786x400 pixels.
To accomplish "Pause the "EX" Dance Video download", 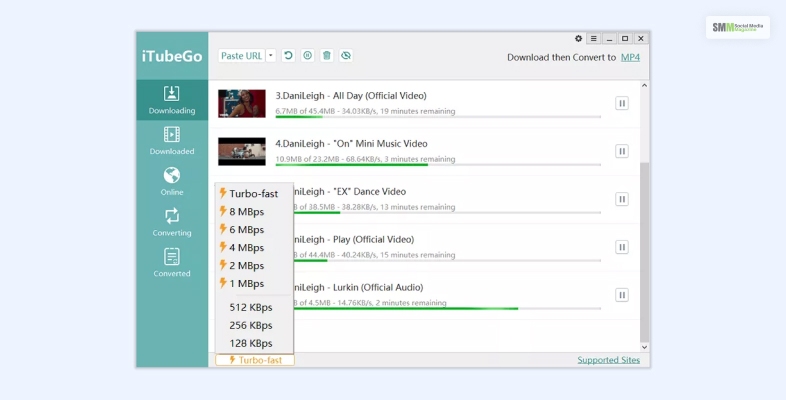I will coord(622,199).
